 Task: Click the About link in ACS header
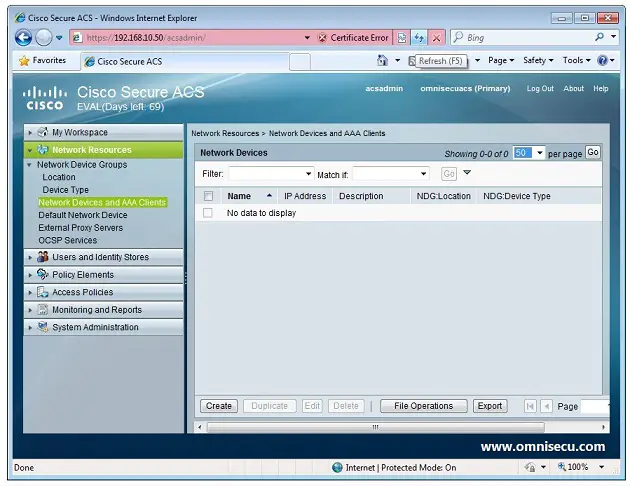(573, 88)
